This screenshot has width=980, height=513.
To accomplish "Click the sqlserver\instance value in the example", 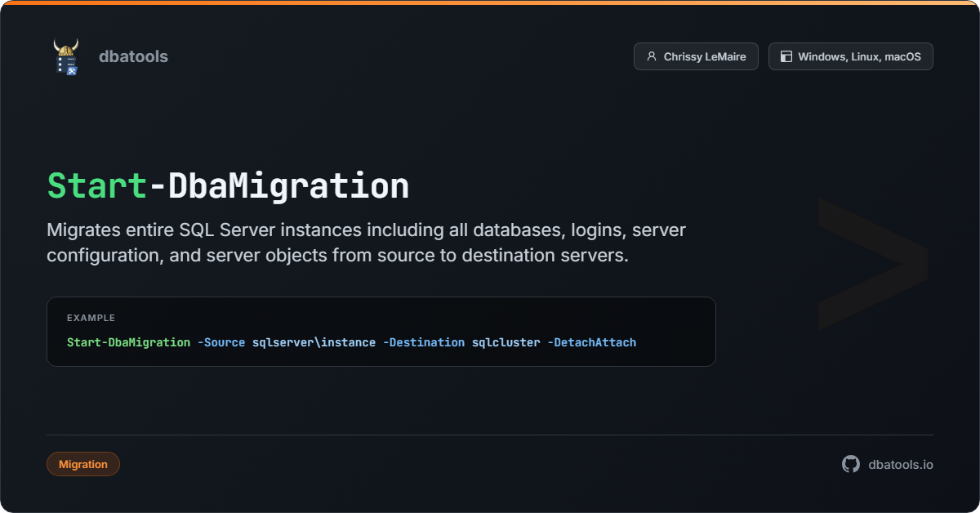I will [x=314, y=342].
